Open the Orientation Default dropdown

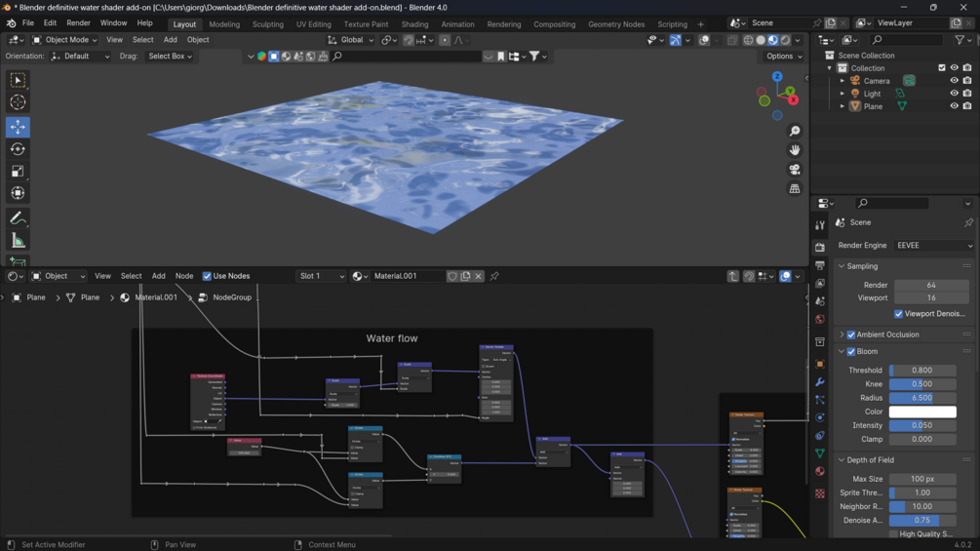point(81,57)
